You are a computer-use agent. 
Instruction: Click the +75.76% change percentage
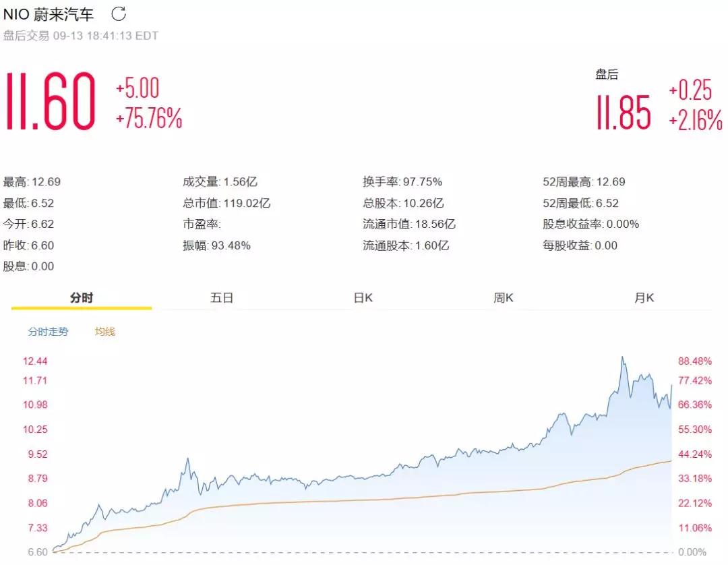pos(149,119)
